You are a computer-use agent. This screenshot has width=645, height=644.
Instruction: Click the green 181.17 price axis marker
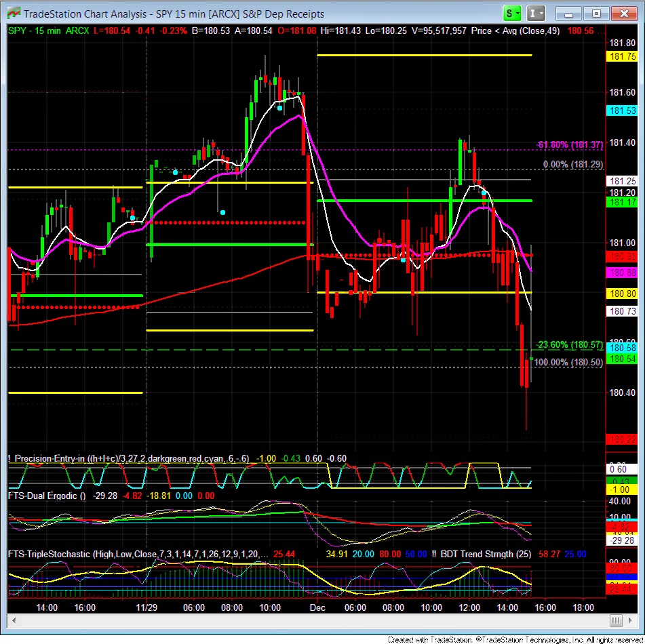[x=622, y=202]
